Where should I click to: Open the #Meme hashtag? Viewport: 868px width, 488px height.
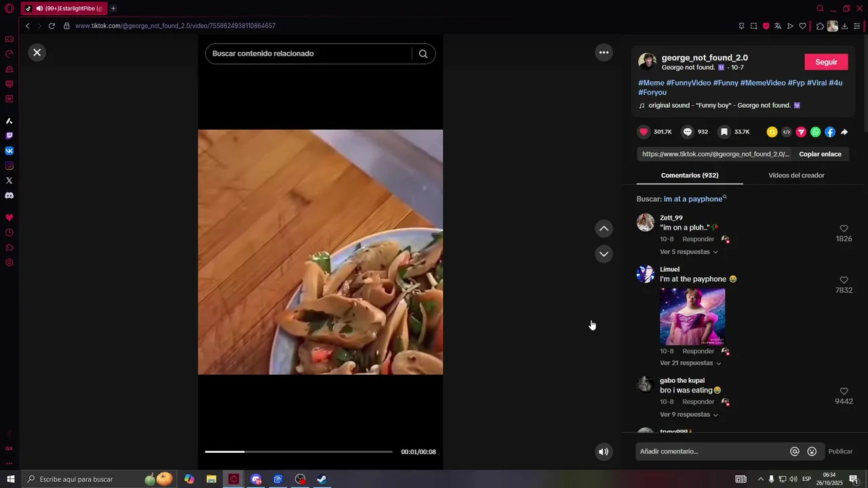point(650,83)
